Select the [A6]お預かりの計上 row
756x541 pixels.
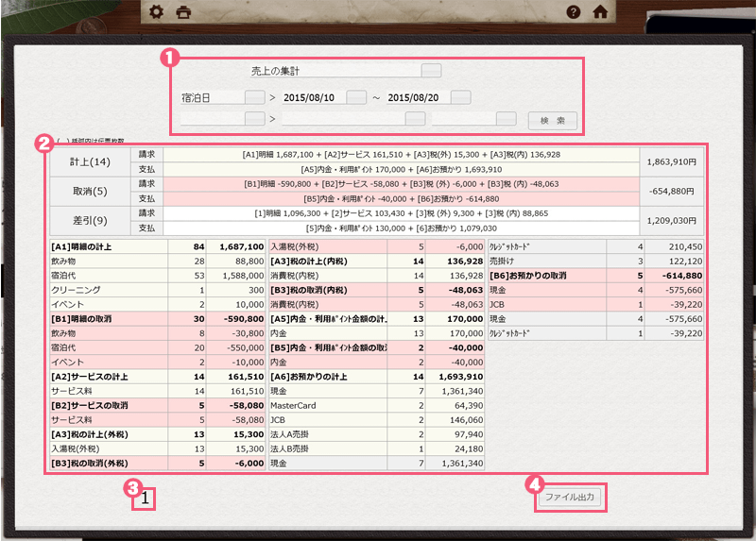[x=376, y=377]
